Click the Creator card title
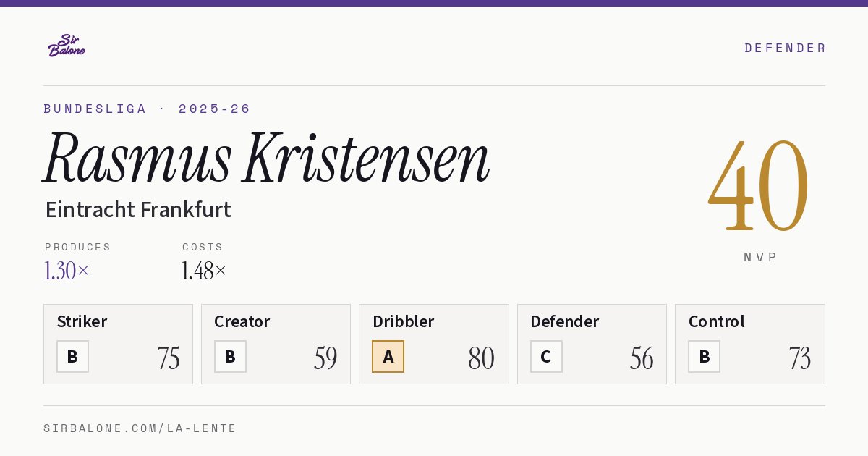This screenshot has width=868, height=456. point(242,321)
